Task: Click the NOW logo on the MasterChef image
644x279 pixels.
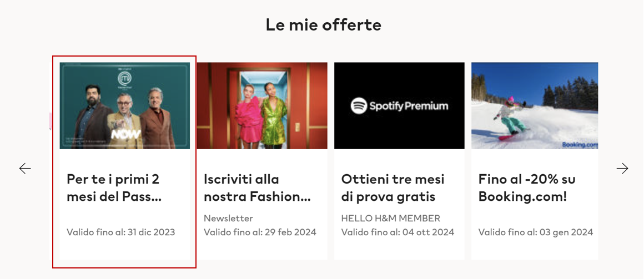Action: (x=125, y=135)
